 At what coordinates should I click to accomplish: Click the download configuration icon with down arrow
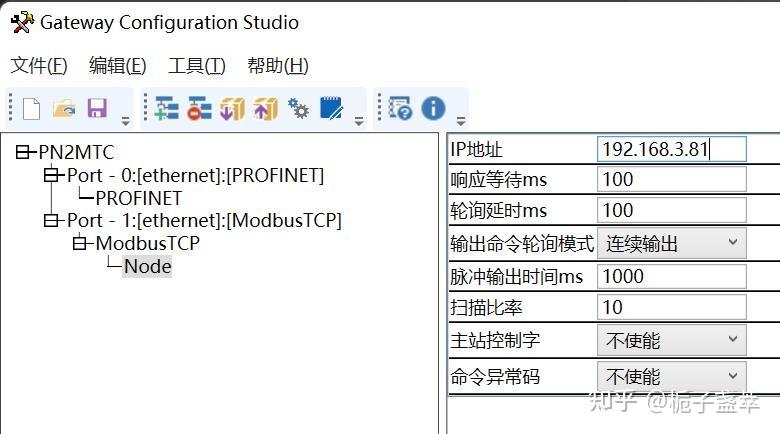tap(232, 108)
